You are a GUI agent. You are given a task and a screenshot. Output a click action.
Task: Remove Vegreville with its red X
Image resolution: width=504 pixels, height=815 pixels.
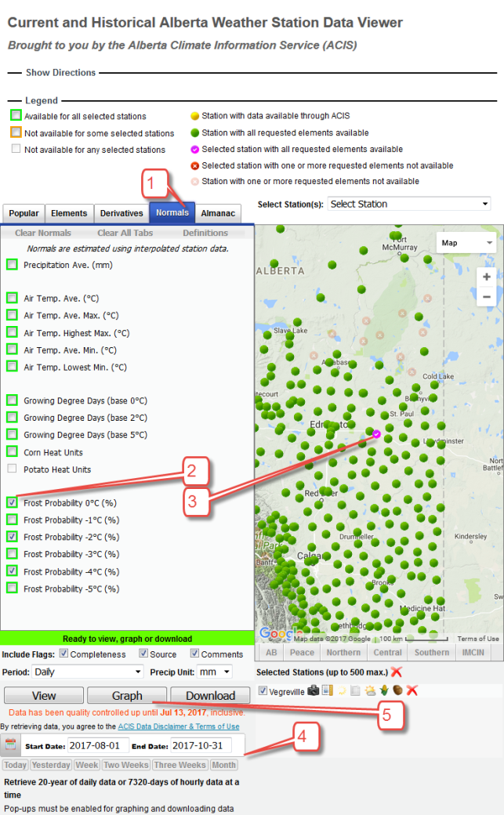tap(412, 690)
